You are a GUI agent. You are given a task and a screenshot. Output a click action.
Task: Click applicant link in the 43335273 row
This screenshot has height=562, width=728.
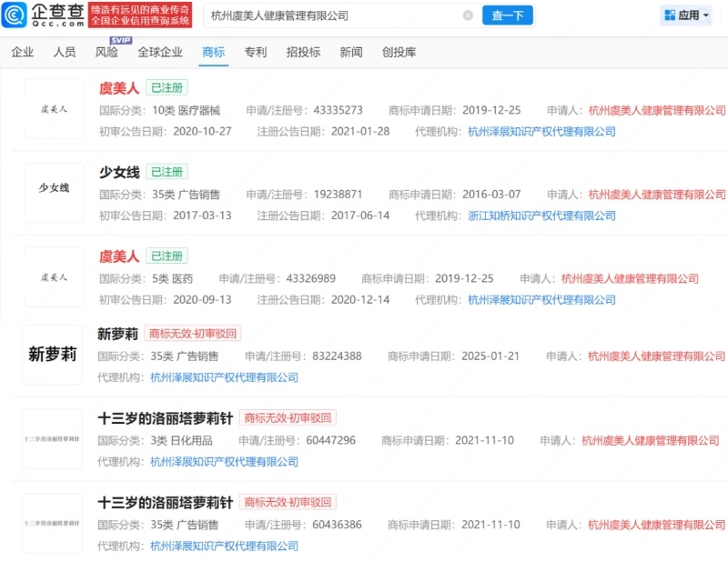[657, 110]
